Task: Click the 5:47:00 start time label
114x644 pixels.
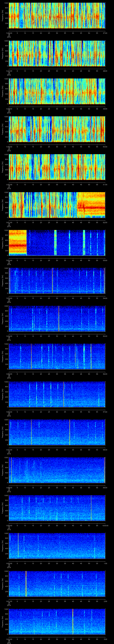Action: point(9,71)
